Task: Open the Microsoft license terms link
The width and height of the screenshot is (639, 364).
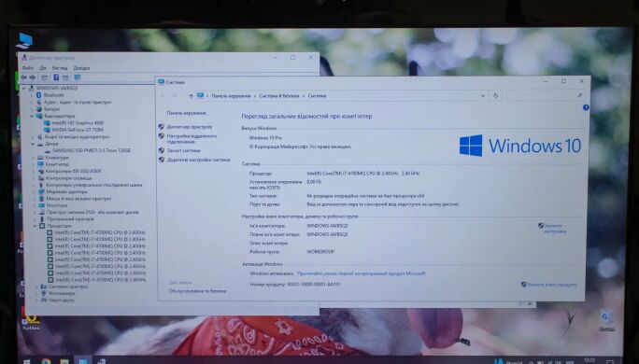Action: (361, 273)
